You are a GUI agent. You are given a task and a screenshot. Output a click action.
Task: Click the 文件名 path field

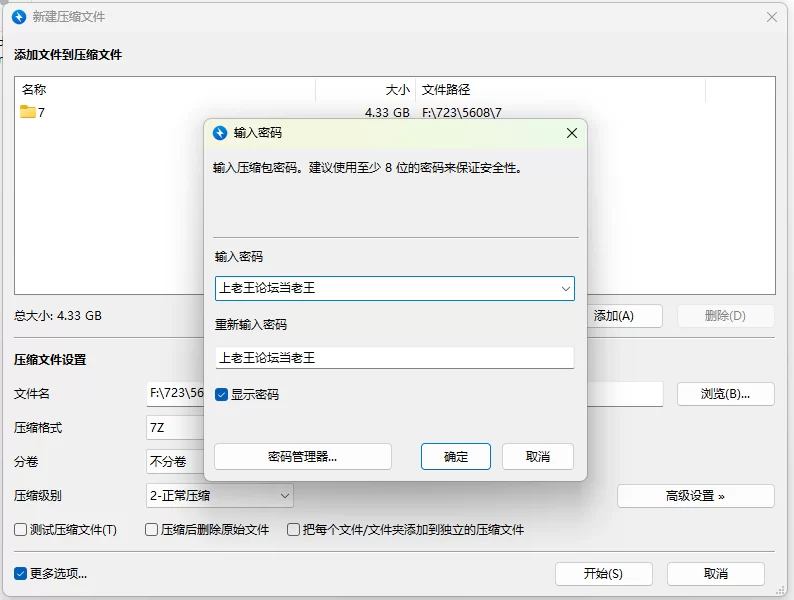[x=175, y=394]
